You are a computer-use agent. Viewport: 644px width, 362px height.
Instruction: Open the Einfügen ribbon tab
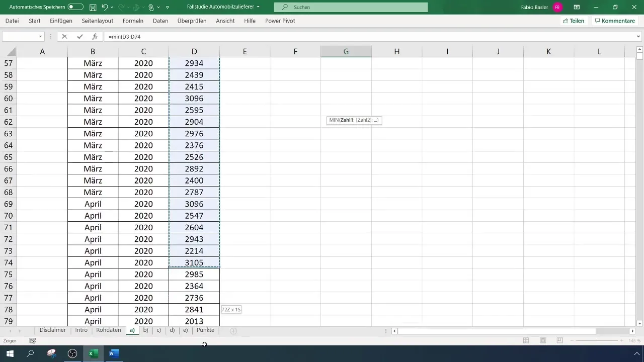coord(61,21)
